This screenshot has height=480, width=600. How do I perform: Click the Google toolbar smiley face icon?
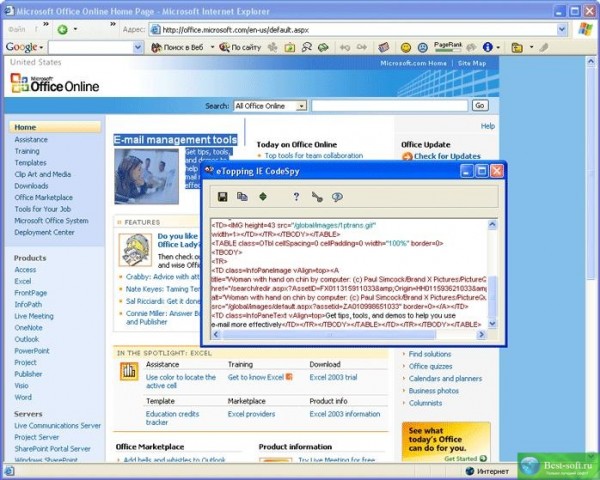[x=406, y=47]
